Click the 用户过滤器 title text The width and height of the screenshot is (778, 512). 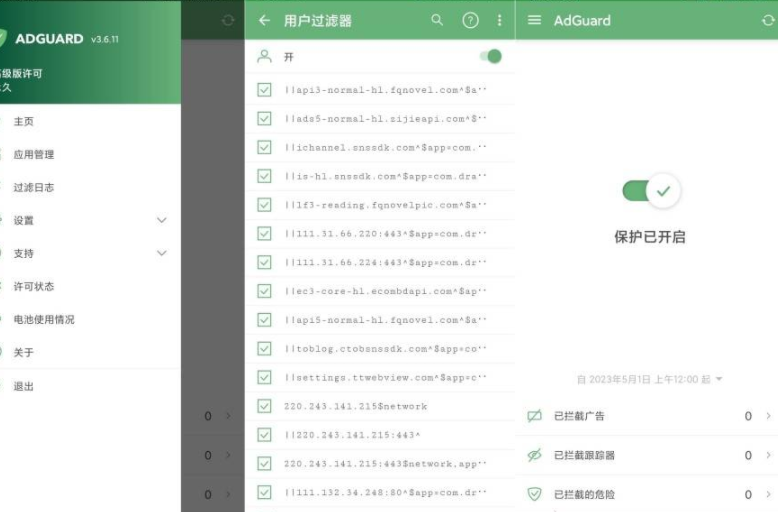pyautogui.click(x=318, y=21)
